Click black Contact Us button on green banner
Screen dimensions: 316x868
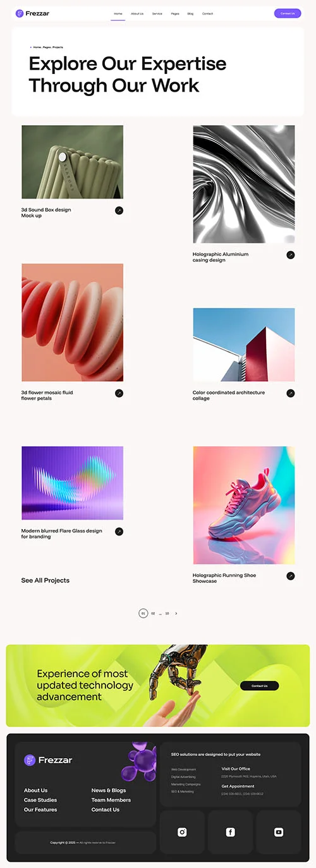tap(259, 686)
